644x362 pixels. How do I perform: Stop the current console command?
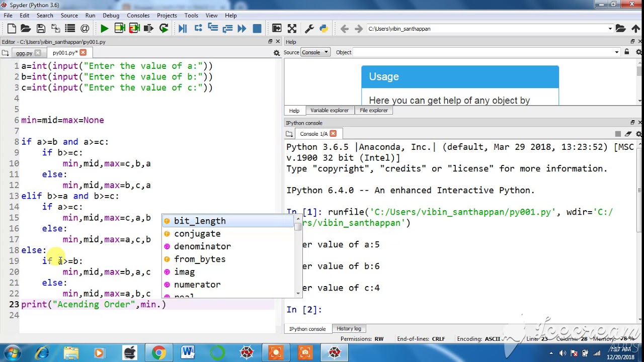[x=618, y=134]
